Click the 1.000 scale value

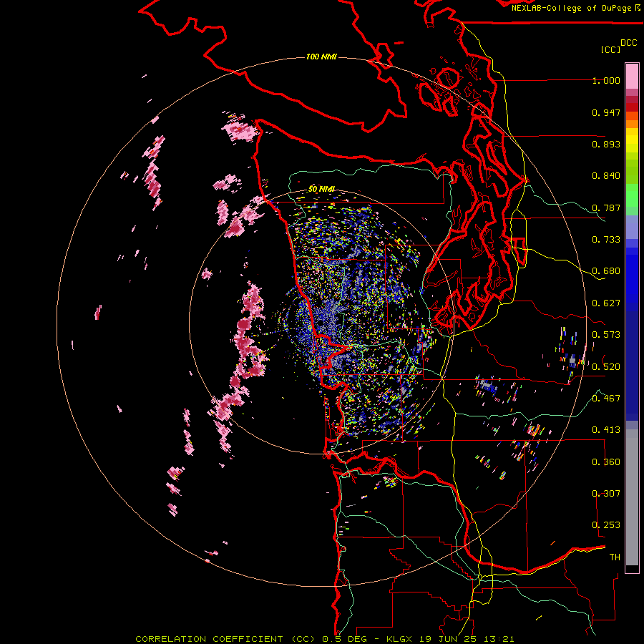606,80
